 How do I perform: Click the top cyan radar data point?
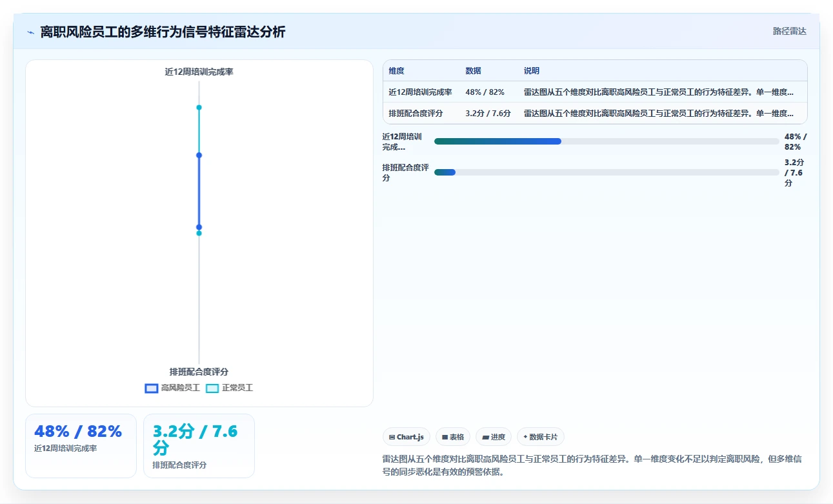click(x=199, y=107)
